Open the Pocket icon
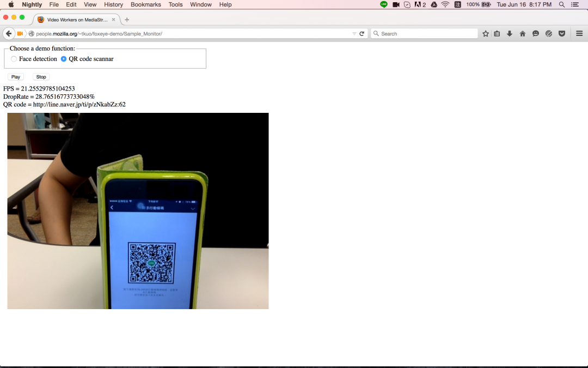This screenshot has height=368, width=588. pyautogui.click(x=562, y=34)
